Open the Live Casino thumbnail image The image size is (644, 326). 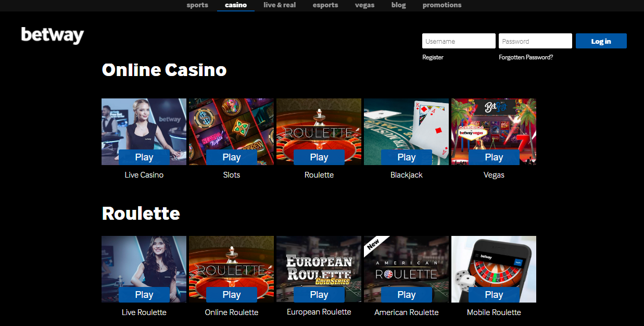click(144, 132)
